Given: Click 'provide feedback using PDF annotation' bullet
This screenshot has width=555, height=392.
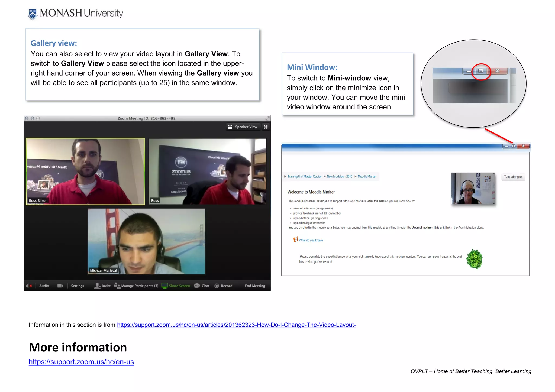Looking at the screenshot, I should point(317,213).
